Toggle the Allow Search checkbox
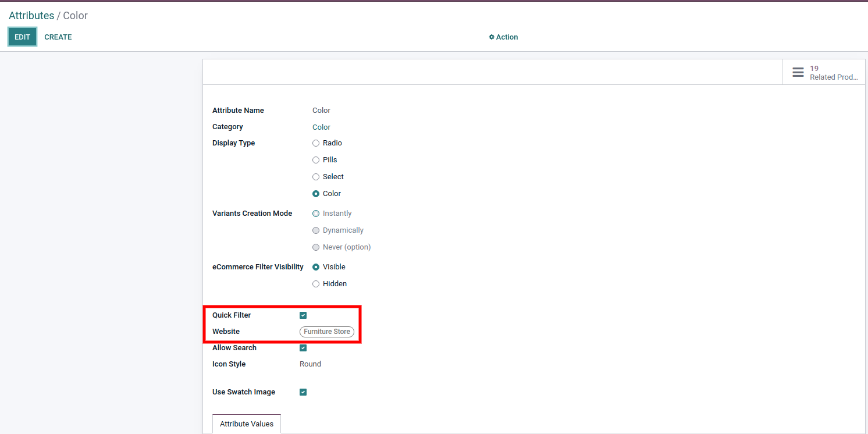The image size is (868, 434). coord(303,348)
